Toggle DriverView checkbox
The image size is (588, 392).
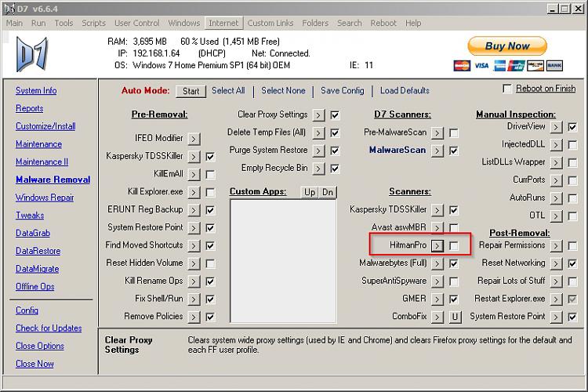(572, 127)
